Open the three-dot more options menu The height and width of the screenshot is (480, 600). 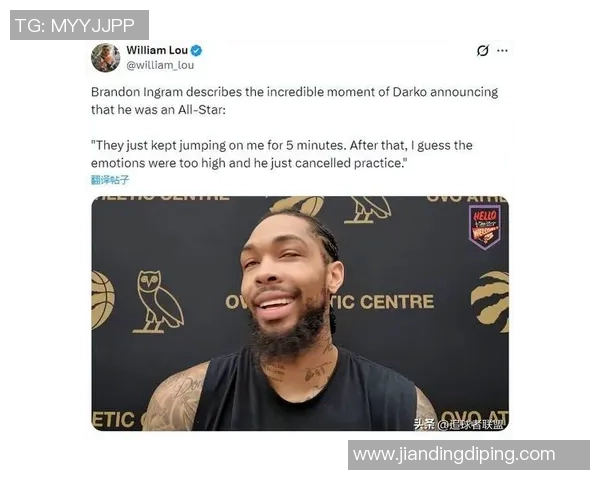[x=502, y=51]
